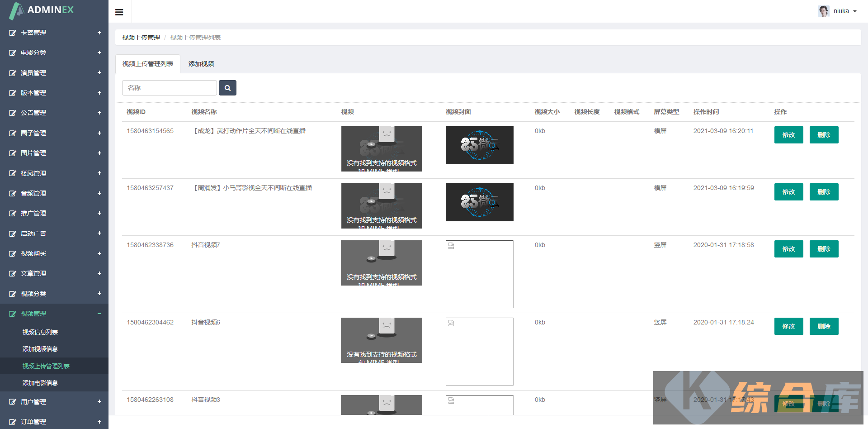Viewport: 868px width, 429px height.
Task: Click edit icon beside 文章管理
Action: point(13,273)
